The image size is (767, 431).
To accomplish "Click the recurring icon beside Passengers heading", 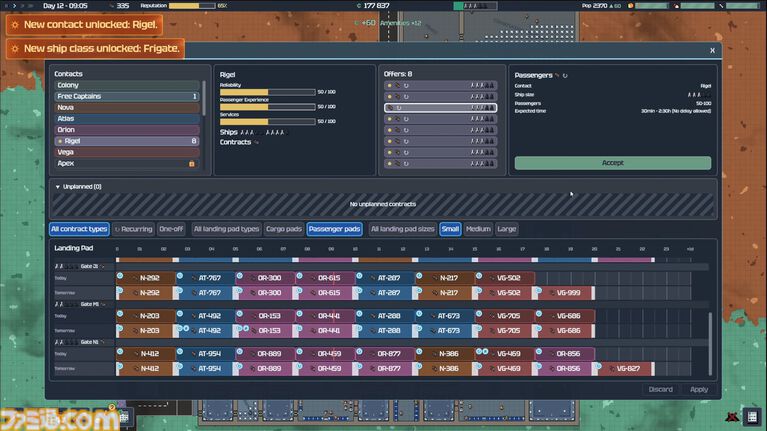I will tap(565, 75).
